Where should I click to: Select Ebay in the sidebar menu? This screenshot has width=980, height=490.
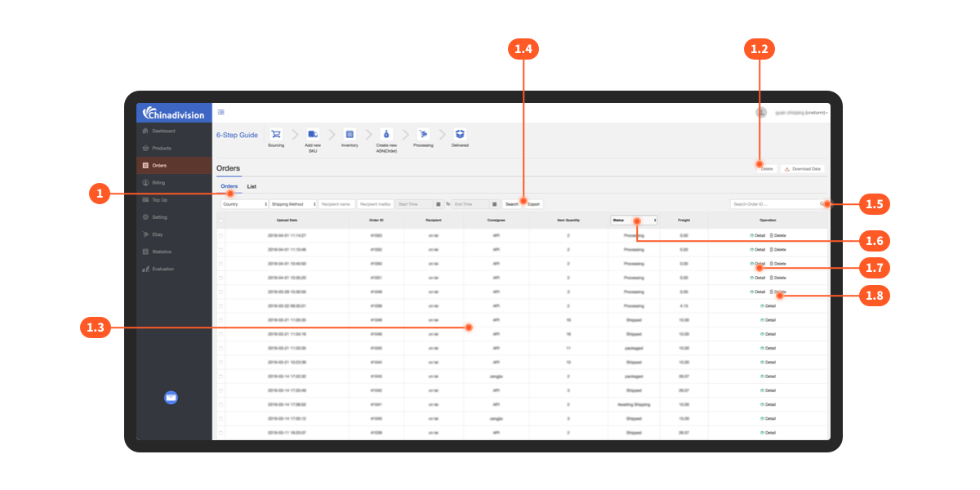click(x=174, y=234)
